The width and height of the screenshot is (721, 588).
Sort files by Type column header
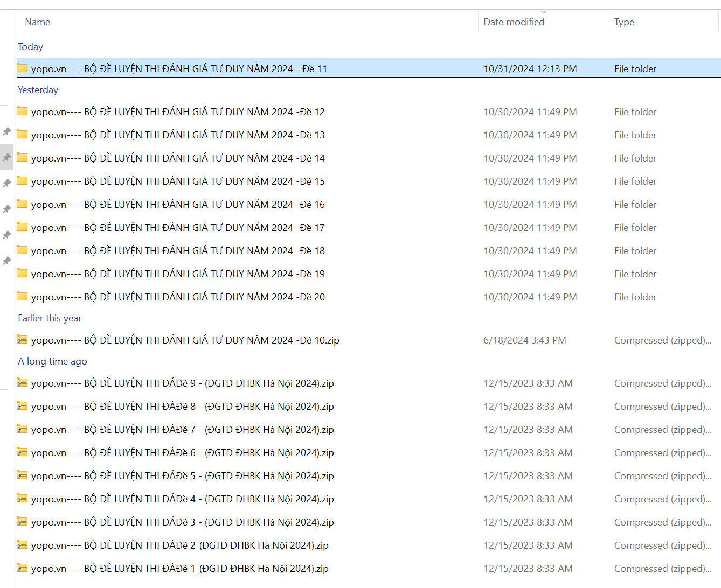(624, 22)
